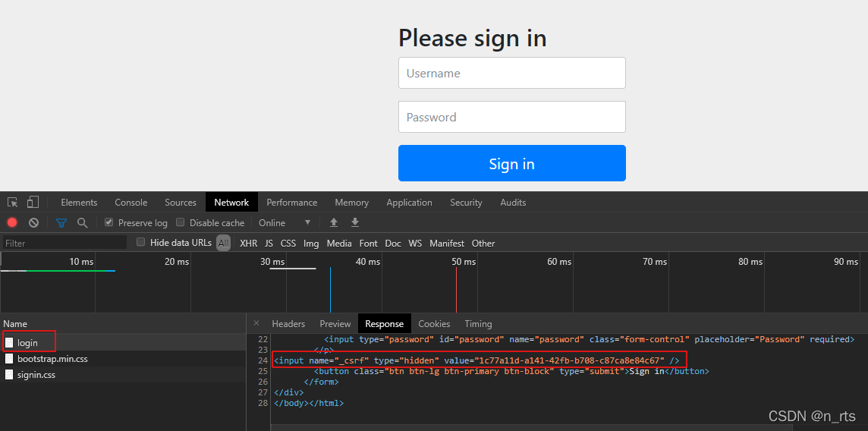
Task: Click the Name column header
Action: point(123,324)
